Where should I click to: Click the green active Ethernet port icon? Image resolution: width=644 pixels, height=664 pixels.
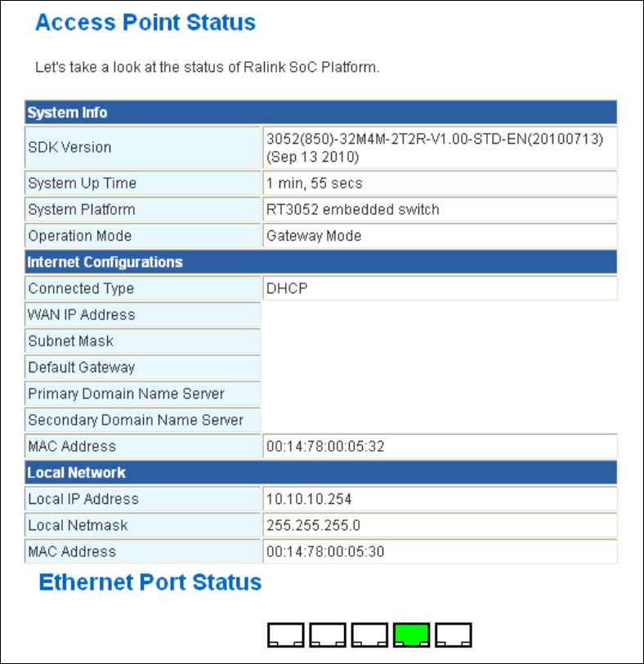[x=411, y=635]
